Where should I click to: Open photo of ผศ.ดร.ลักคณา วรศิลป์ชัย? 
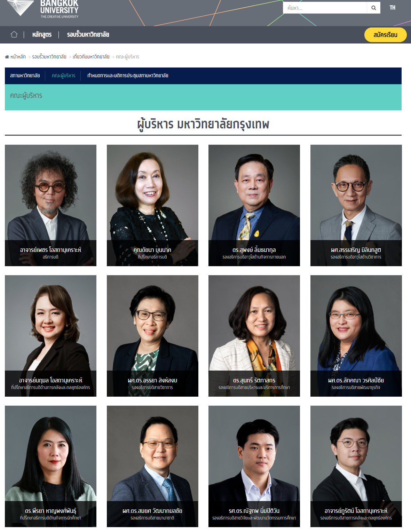[356, 336]
